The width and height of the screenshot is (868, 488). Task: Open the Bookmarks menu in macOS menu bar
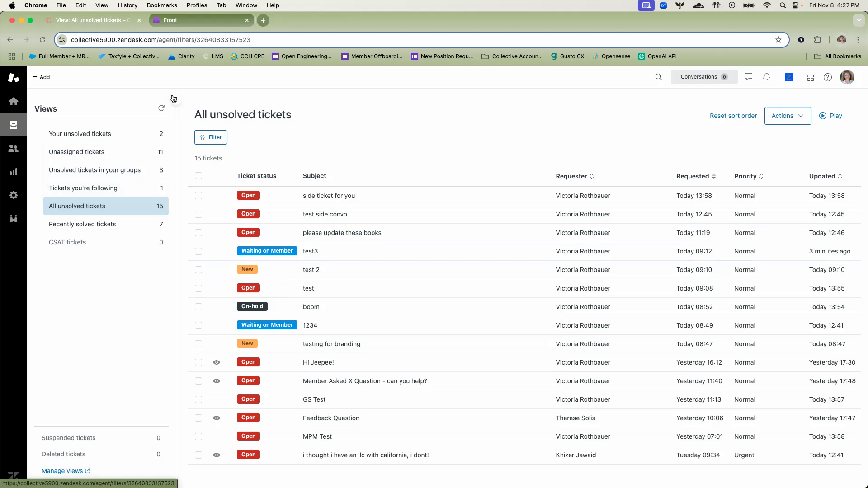[162, 5]
